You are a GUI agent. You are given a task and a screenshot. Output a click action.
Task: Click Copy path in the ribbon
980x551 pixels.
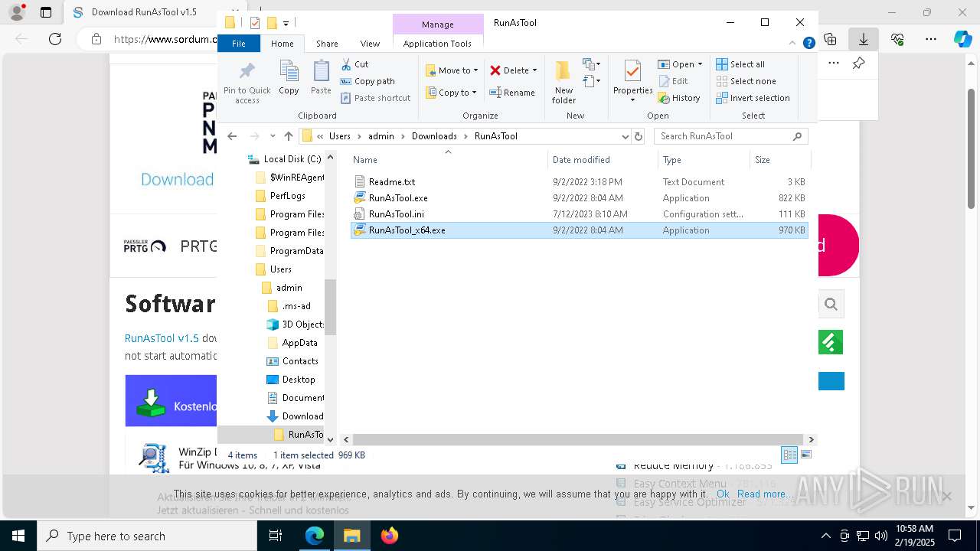tap(367, 81)
